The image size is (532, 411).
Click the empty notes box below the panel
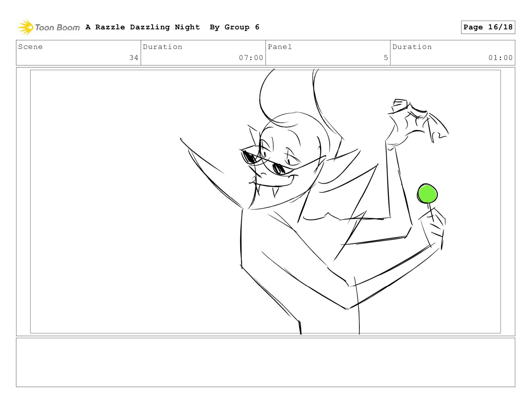click(x=265, y=362)
